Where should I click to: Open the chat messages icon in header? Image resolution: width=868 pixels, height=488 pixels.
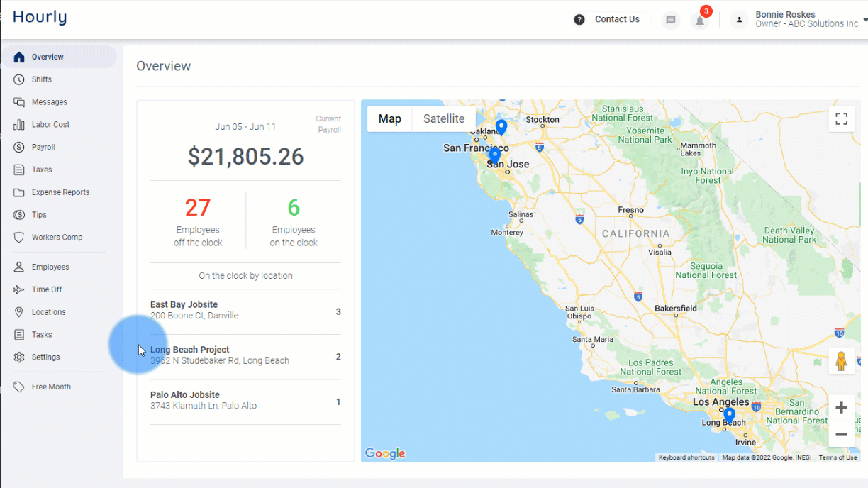pyautogui.click(x=670, y=20)
